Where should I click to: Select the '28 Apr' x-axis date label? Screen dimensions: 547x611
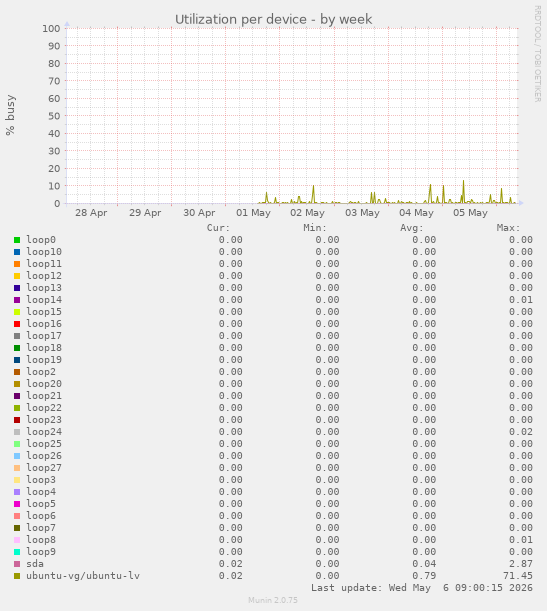[x=91, y=213]
